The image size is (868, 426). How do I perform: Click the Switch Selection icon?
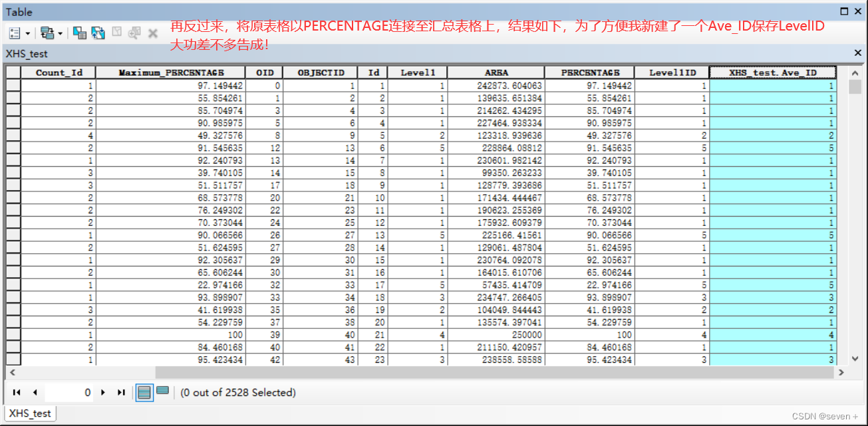coord(98,33)
